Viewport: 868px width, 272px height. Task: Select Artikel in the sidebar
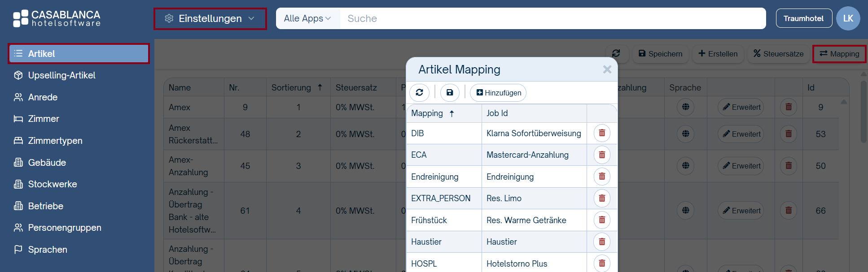[x=79, y=54]
